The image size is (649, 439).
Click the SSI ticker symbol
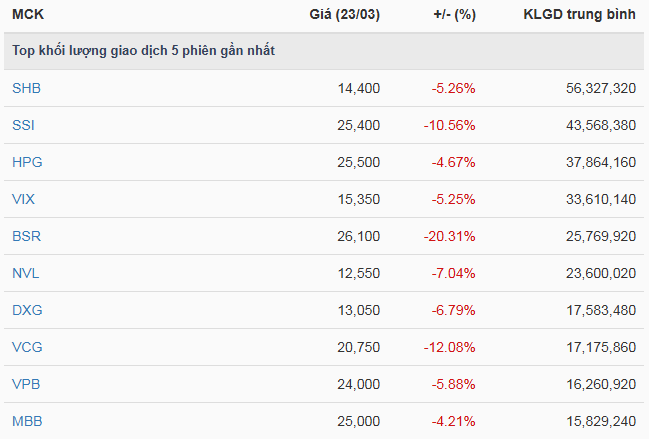click(x=23, y=125)
